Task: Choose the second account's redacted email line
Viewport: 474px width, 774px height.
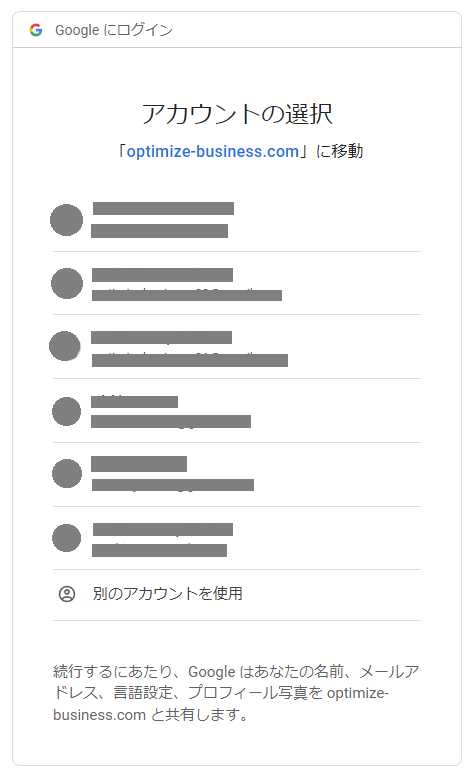Action: 187,295
